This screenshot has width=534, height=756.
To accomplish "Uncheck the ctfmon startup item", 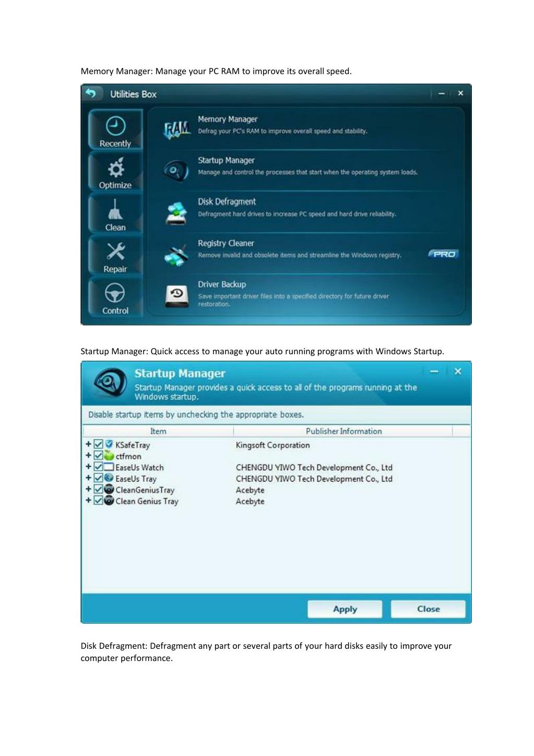I will click(x=98, y=456).
